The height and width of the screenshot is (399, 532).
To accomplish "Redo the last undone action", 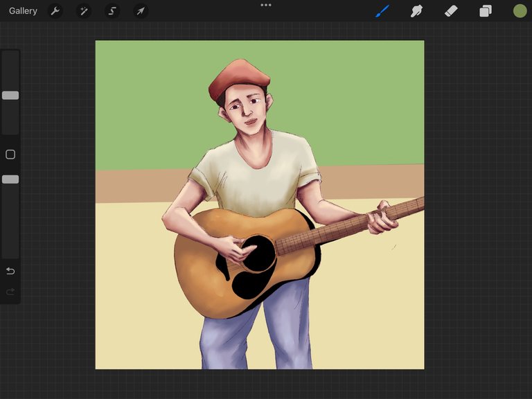I will [10, 292].
